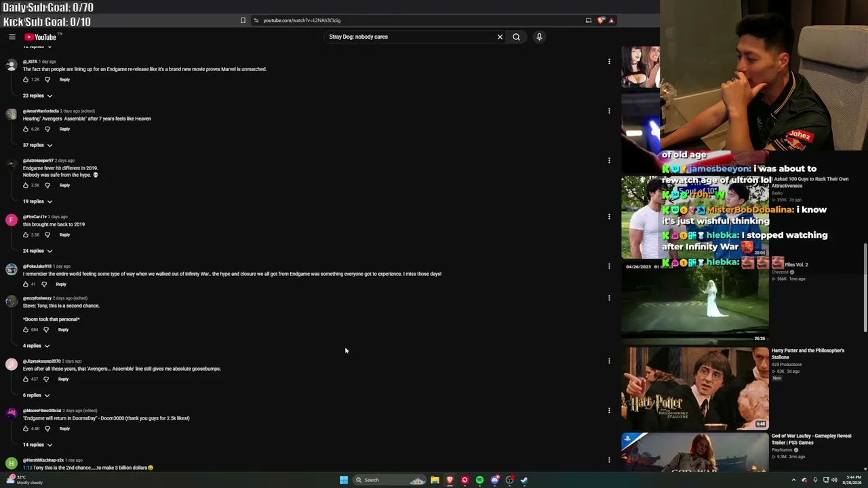Like the @FireCar-i1v comment
Screen dimensions: 868x488
[26, 235]
